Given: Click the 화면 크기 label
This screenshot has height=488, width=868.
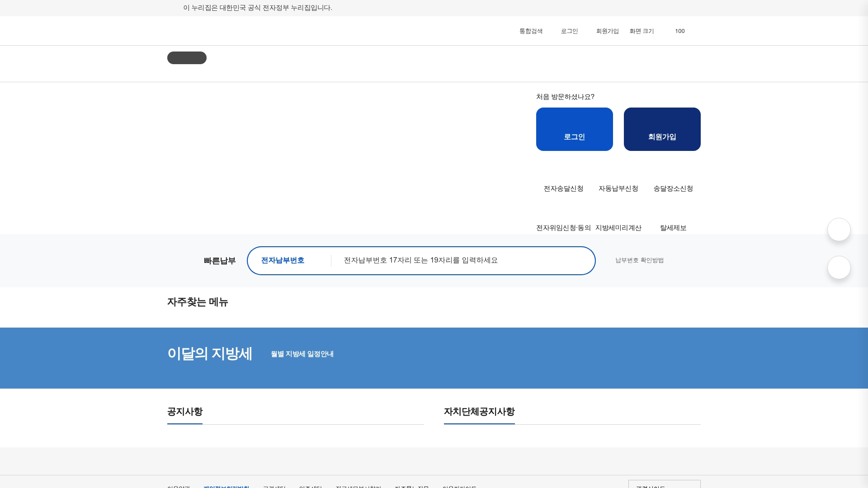Looking at the screenshot, I should click(x=642, y=31).
